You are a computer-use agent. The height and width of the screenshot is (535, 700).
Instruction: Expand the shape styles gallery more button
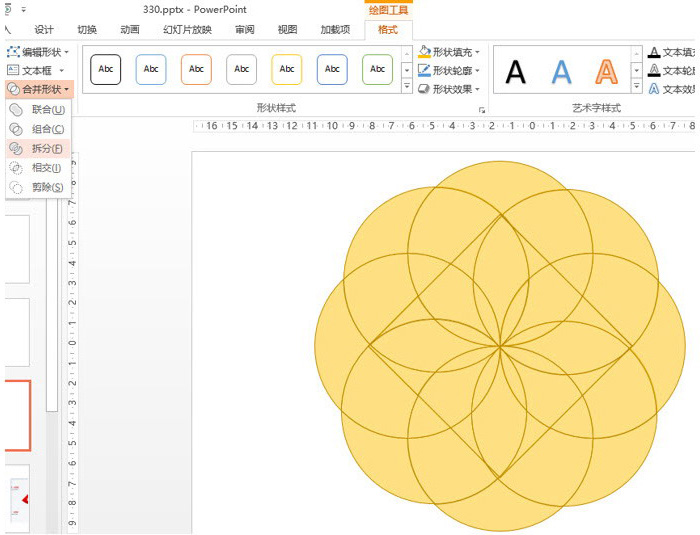click(x=406, y=88)
